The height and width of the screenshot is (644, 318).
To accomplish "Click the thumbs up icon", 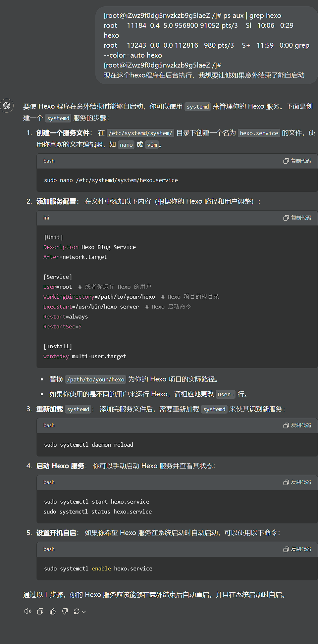I will tap(53, 611).
